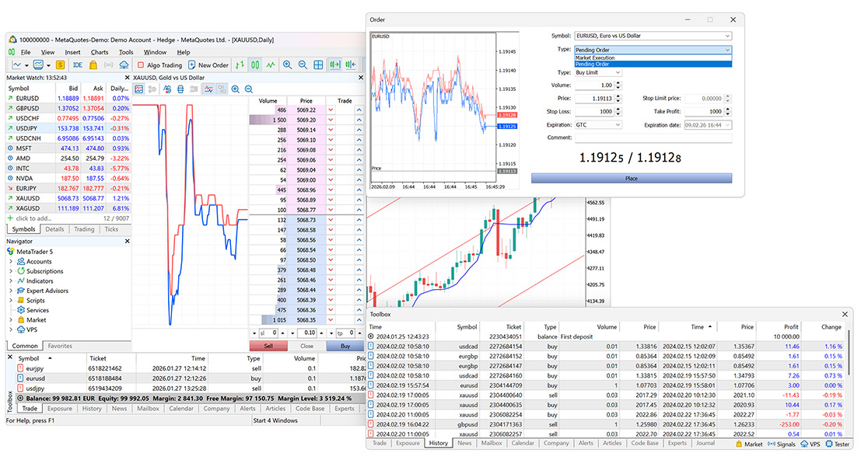Click the Price input field in the Order window
868x460 pixels.
click(x=594, y=96)
